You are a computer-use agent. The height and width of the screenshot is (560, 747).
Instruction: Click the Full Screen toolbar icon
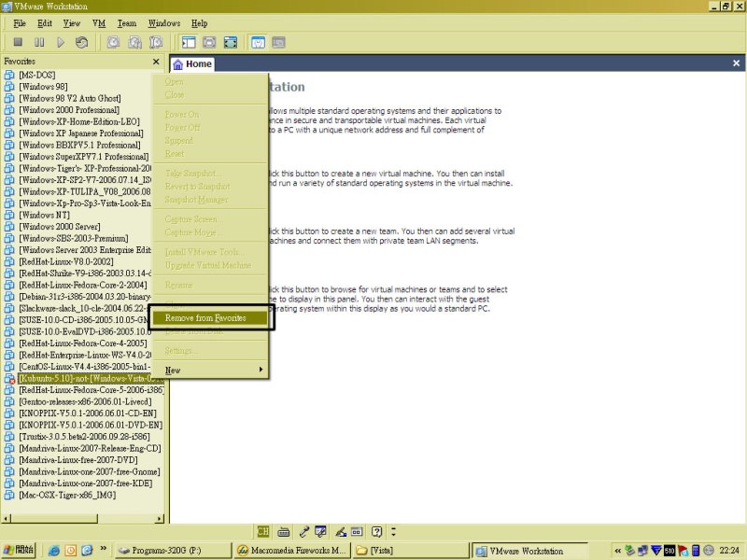point(231,42)
